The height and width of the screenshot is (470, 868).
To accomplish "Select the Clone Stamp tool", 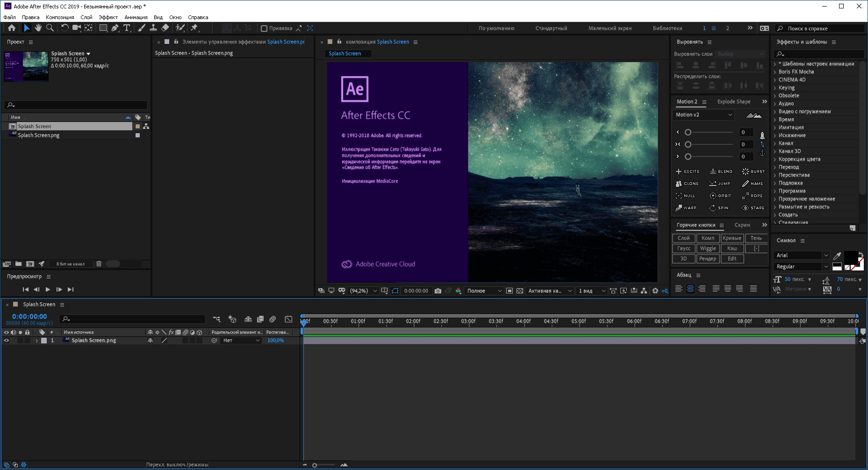I will pos(153,28).
